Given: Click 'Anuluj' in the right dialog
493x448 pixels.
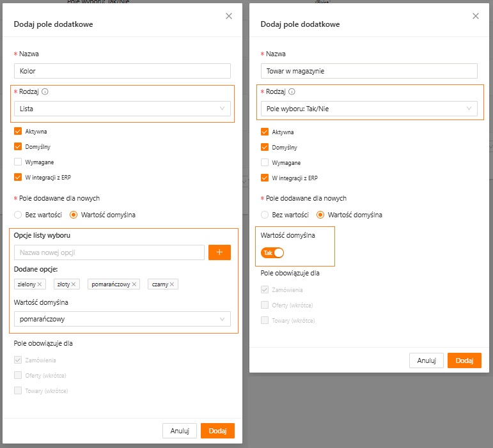Looking at the screenshot, I should click(x=426, y=360).
